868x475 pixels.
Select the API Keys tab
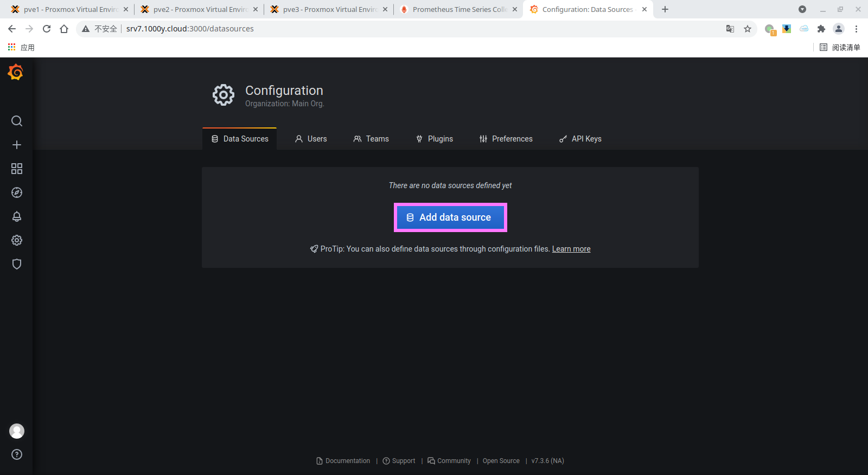pyautogui.click(x=580, y=139)
